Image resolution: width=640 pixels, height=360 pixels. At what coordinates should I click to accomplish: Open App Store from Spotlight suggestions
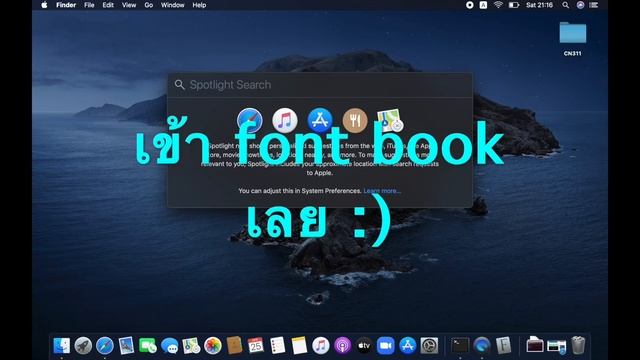[x=320, y=120]
